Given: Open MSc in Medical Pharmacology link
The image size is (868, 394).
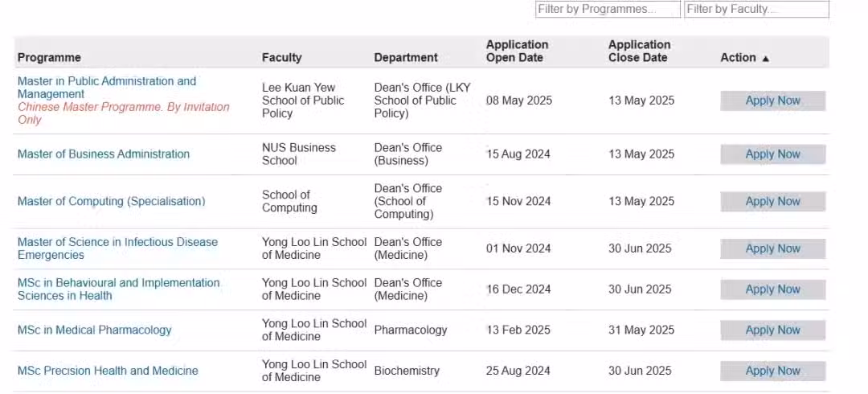Looking at the screenshot, I should (x=95, y=330).
